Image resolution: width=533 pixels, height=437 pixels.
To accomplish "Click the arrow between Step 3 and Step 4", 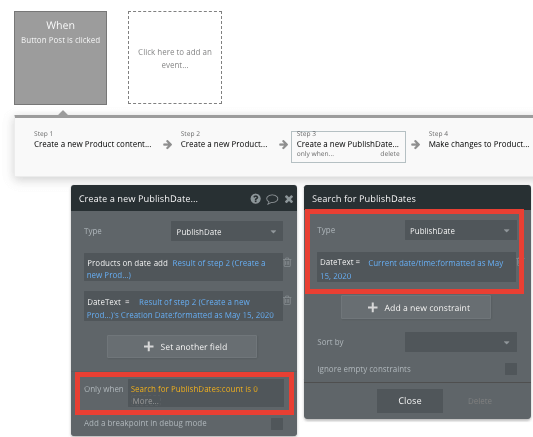I will point(415,144).
